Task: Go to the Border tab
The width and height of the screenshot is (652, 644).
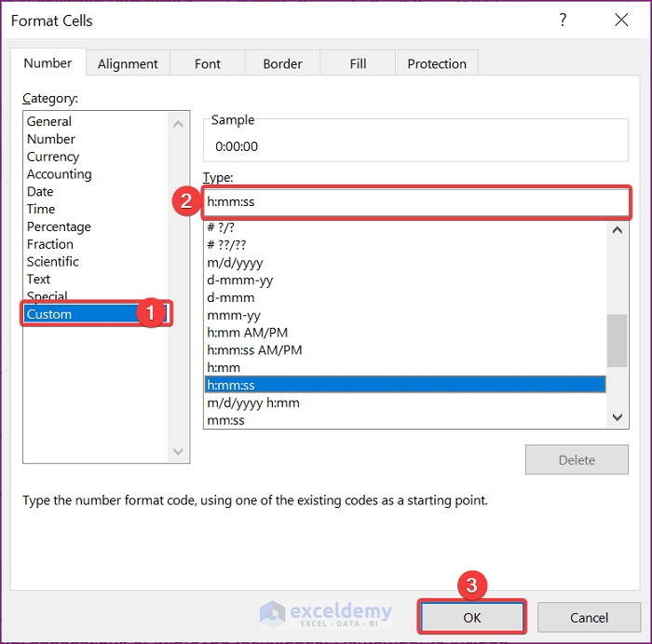Action: tap(282, 63)
